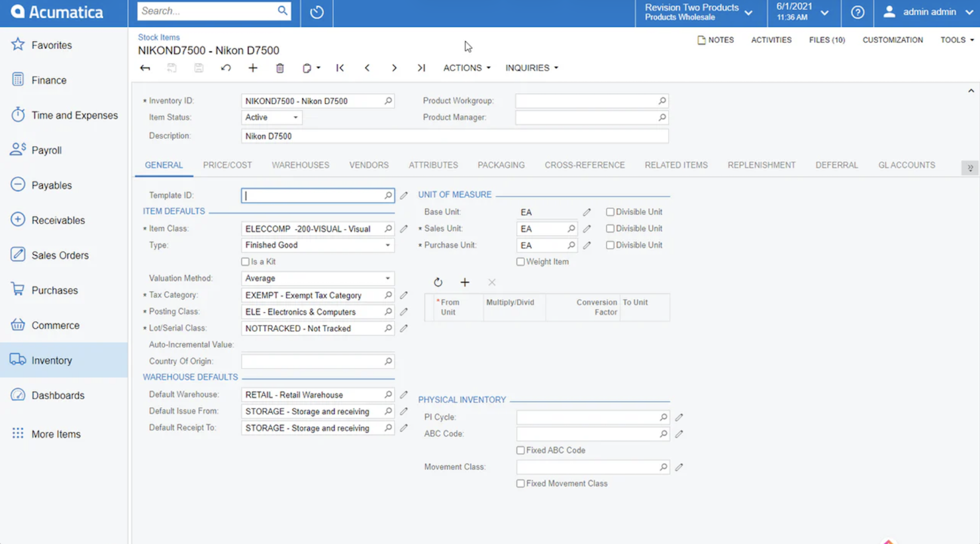The width and height of the screenshot is (980, 544).
Task: Refresh the unit conversion table
Action: click(x=438, y=282)
